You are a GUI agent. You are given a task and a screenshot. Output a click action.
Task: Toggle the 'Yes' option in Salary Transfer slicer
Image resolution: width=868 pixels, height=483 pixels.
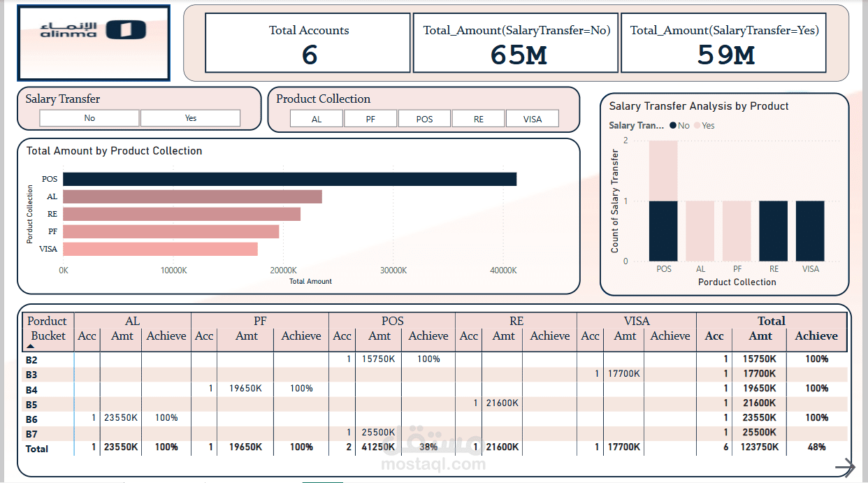click(x=190, y=117)
